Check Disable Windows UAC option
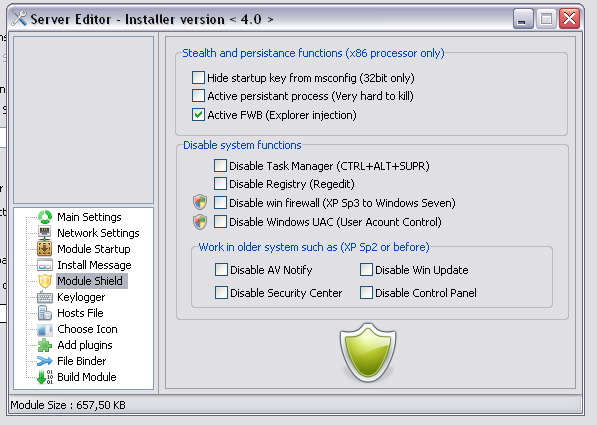The height and width of the screenshot is (425, 597). pyautogui.click(x=220, y=222)
